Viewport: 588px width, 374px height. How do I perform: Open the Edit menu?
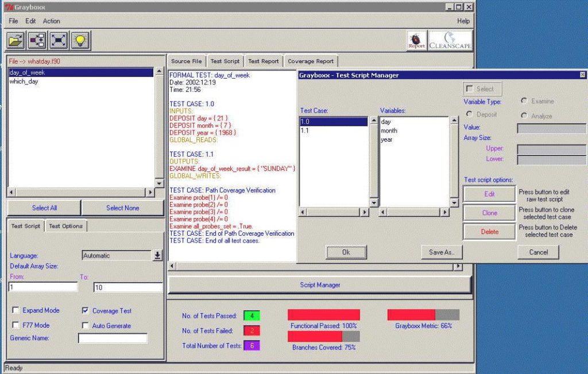click(x=30, y=21)
